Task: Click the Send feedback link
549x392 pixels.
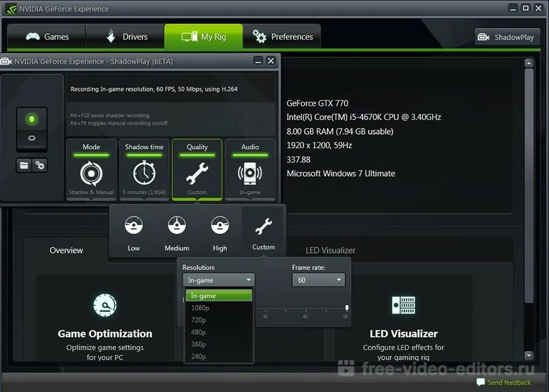Action: pyautogui.click(x=509, y=382)
